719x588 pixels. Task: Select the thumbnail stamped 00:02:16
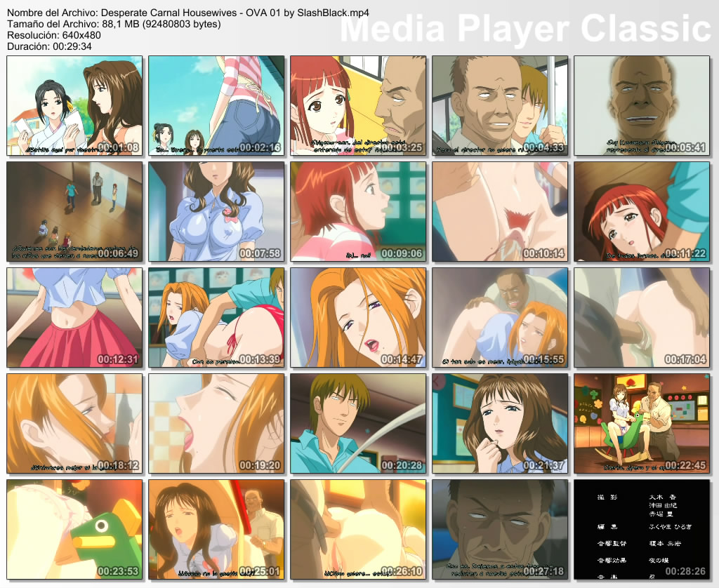click(216, 106)
